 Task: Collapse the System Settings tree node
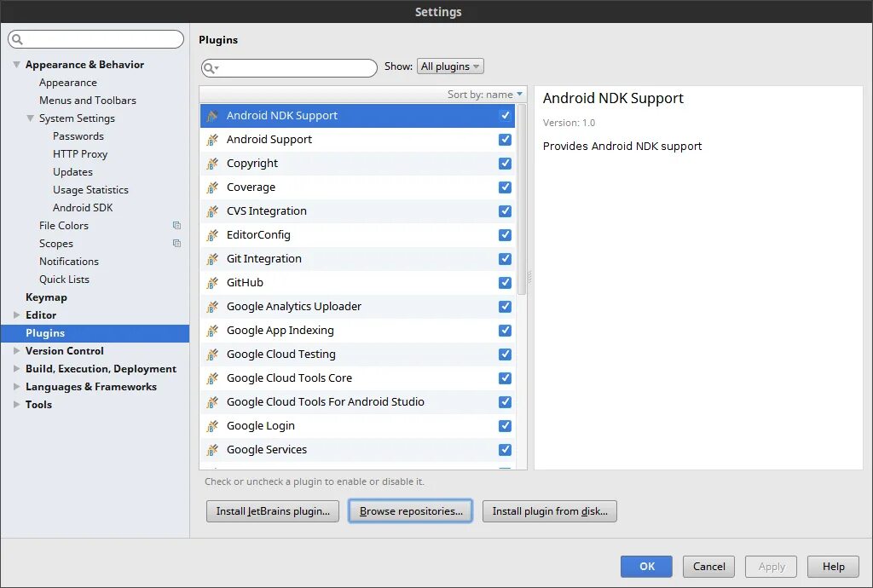point(30,118)
